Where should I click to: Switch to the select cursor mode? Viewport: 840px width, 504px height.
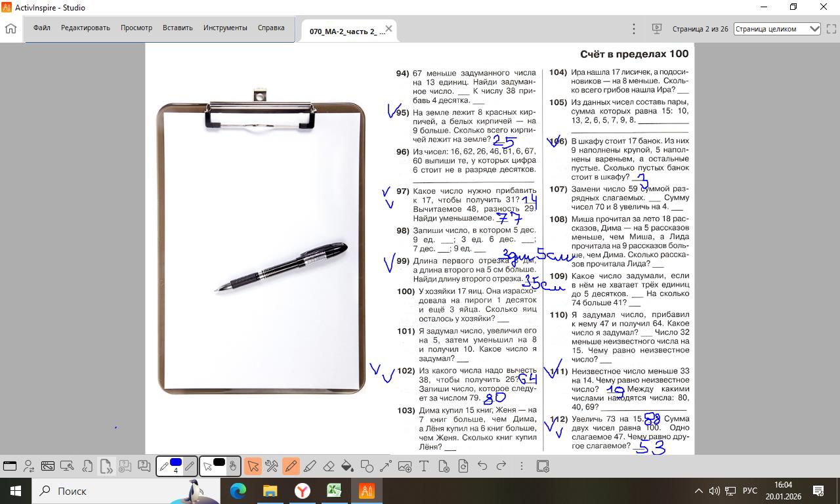click(x=207, y=467)
